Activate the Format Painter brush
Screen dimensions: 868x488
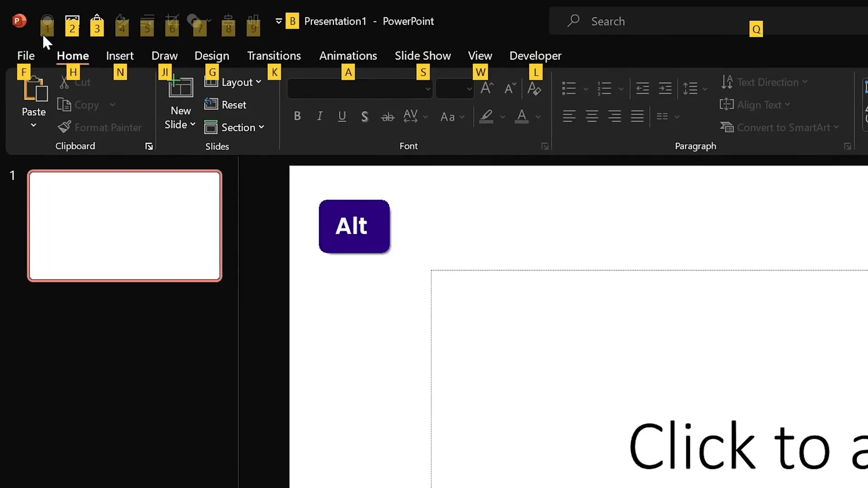(64, 127)
